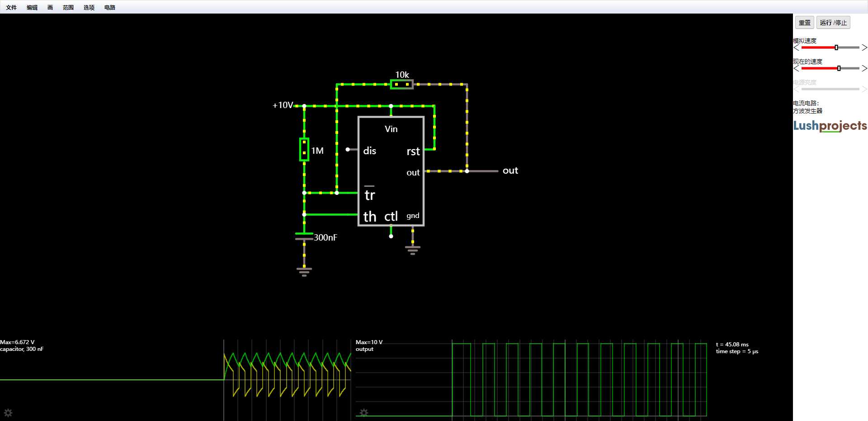
Task: Click the 重置 reset button
Action: [805, 23]
